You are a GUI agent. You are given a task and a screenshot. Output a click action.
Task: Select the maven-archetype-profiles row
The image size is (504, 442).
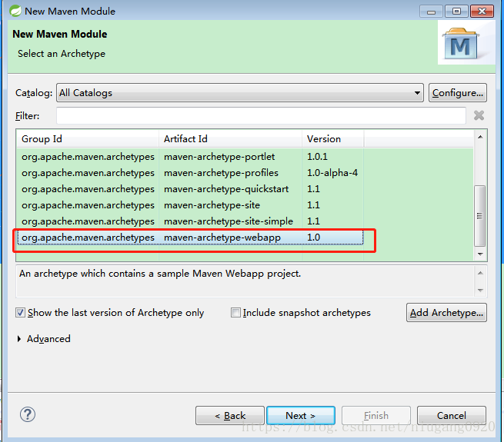pos(190,173)
